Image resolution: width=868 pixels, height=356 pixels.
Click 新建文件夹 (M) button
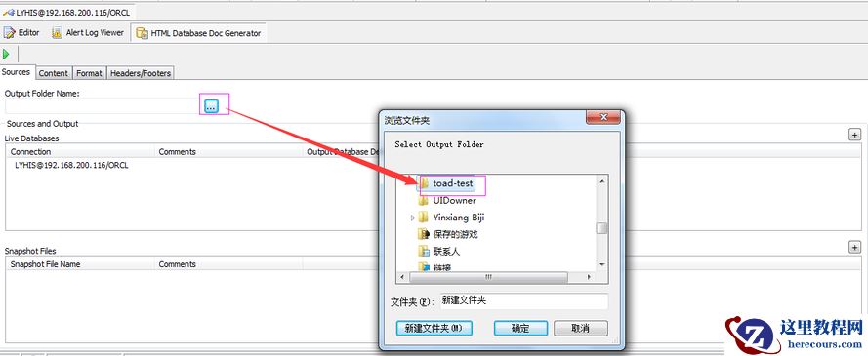click(x=434, y=328)
